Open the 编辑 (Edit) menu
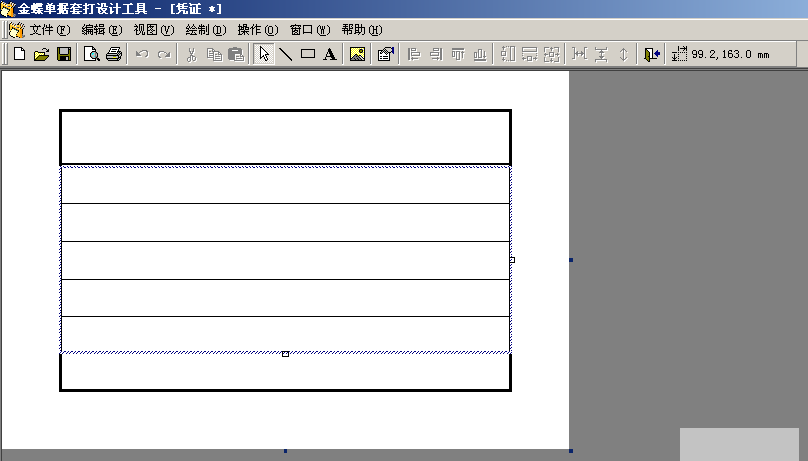 click(101, 30)
